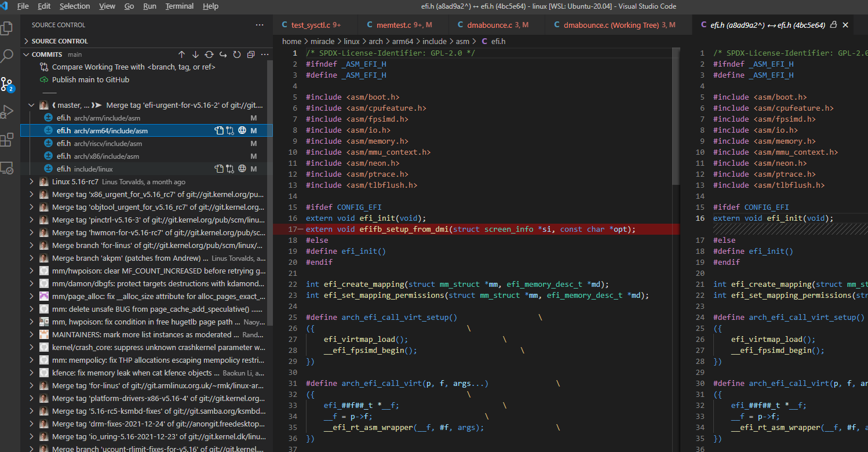The height and width of the screenshot is (452, 868).
Task: Open the Edit menu
Action: [44, 6]
